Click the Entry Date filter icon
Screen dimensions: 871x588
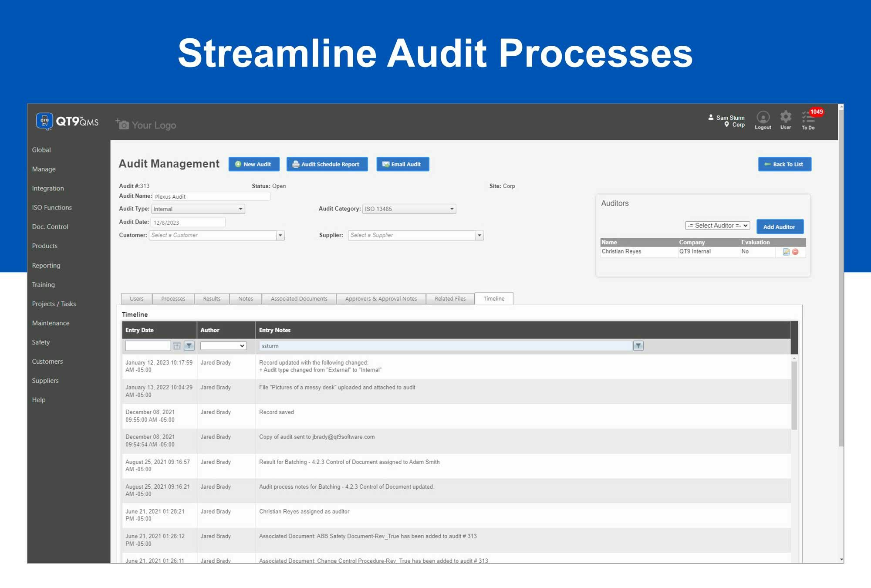coord(189,346)
